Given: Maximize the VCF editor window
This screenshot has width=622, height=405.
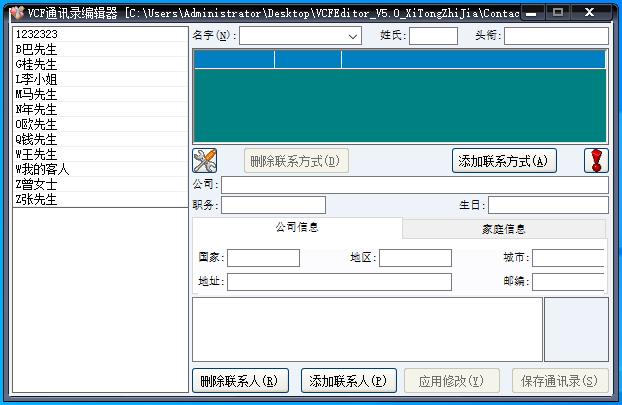Looking at the screenshot, I should [x=558, y=13].
